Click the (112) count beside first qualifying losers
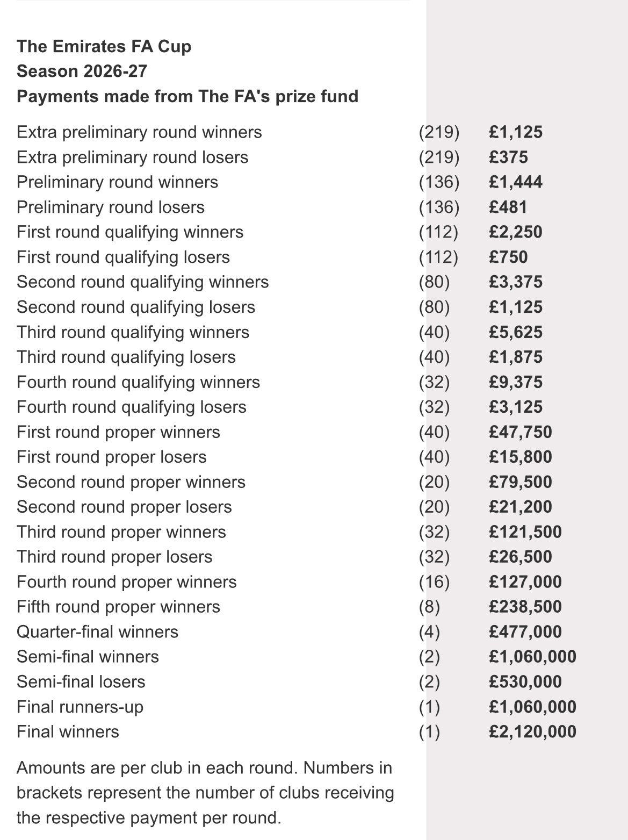This screenshot has width=628, height=840. point(439,257)
